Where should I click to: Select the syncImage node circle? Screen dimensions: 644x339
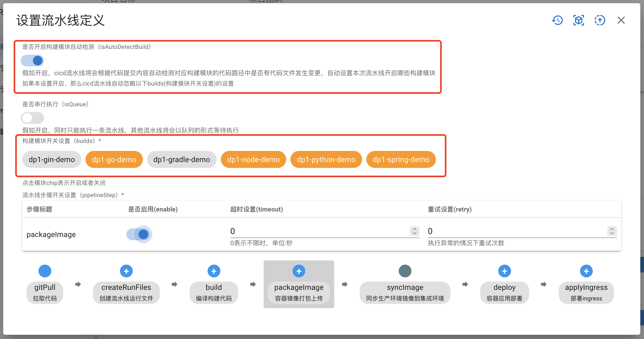coord(405,271)
